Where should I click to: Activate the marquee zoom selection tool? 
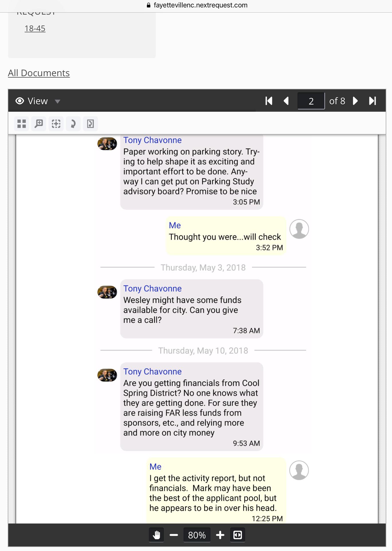[56, 124]
